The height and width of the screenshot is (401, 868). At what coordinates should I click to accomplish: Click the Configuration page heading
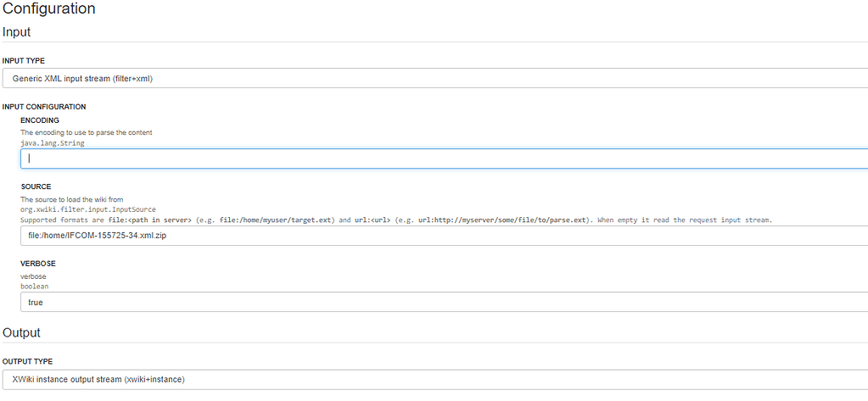pos(48,8)
